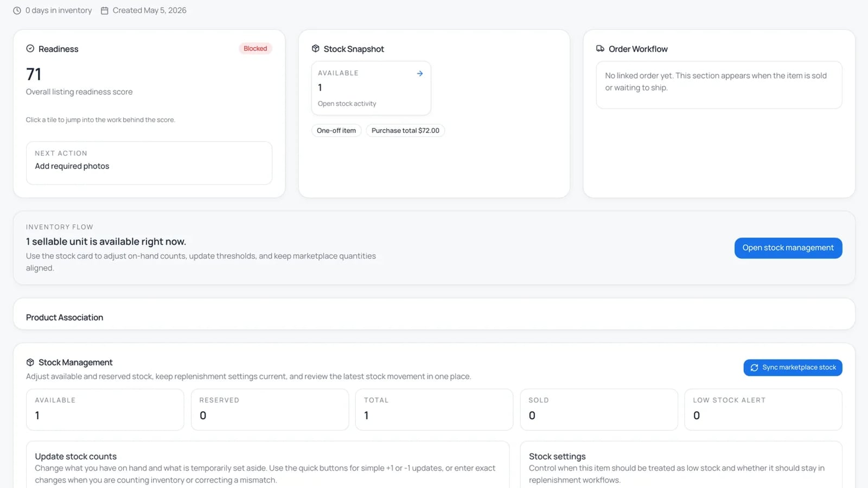This screenshot has width=868, height=488.
Task: Click the Readiness check-circle icon
Action: [x=30, y=49]
